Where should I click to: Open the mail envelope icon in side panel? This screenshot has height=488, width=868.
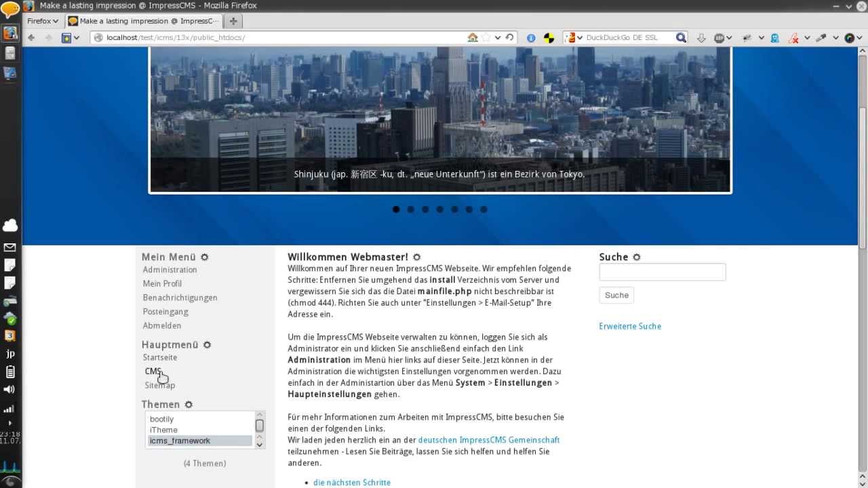click(10, 248)
